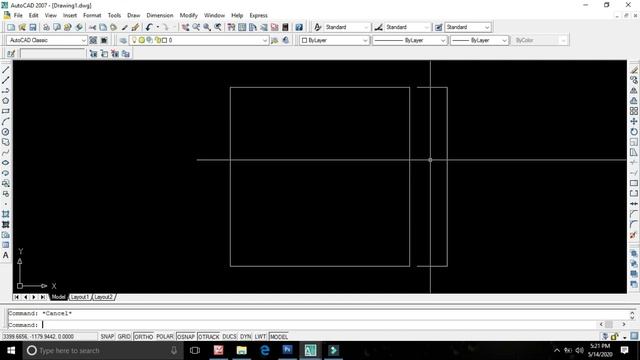Image resolution: width=640 pixels, height=360 pixels.
Task: Select the Circle draw tool
Action: (x=6, y=132)
